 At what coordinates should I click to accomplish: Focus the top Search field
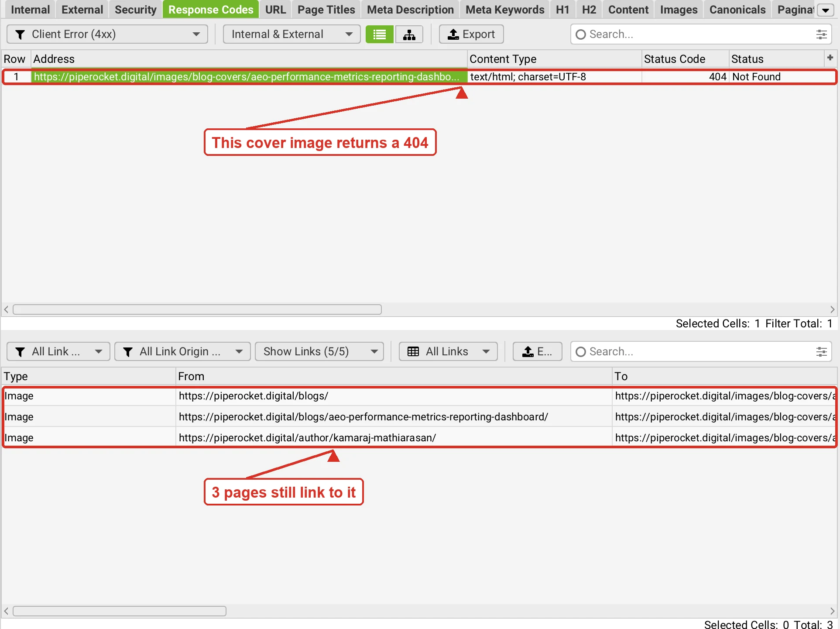[x=701, y=34]
